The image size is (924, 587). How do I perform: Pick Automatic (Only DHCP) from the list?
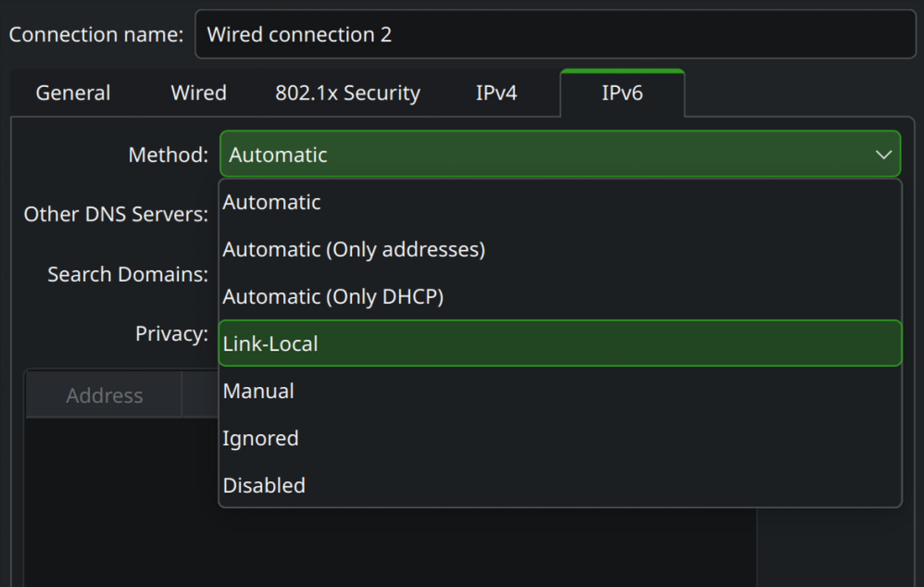tap(333, 297)
